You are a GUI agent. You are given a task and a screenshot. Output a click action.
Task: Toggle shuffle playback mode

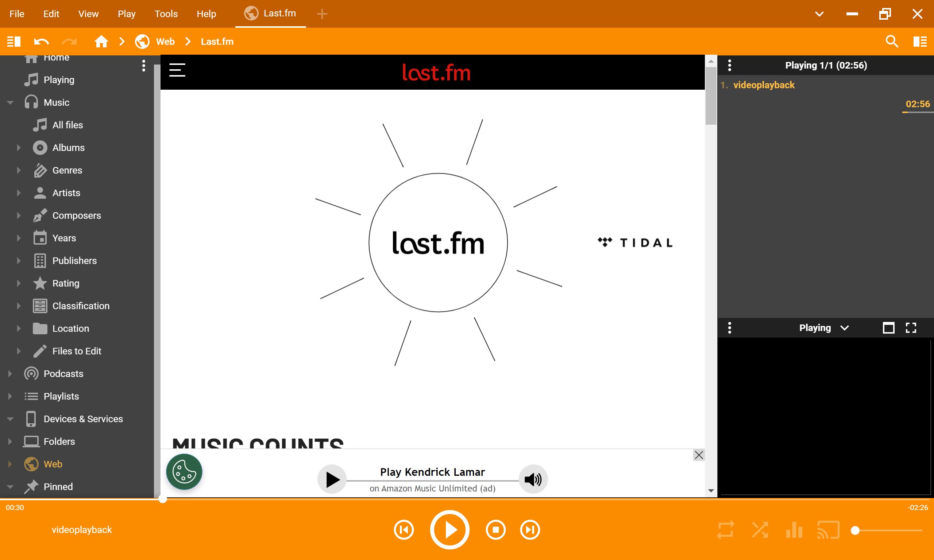point(760,530)
